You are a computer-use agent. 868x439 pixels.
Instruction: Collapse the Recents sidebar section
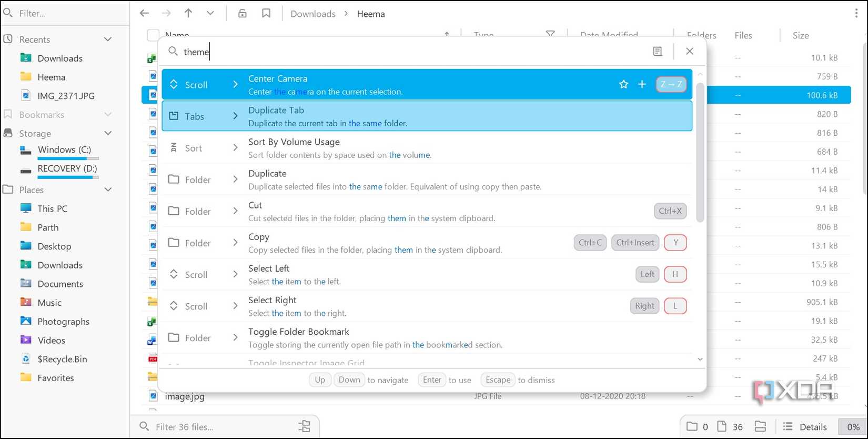(108, 39)
